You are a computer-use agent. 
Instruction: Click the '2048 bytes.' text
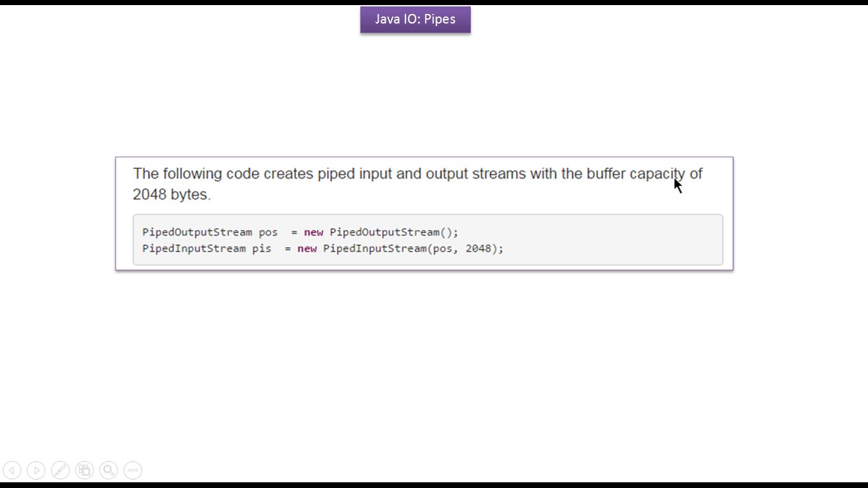coord(172,194)
